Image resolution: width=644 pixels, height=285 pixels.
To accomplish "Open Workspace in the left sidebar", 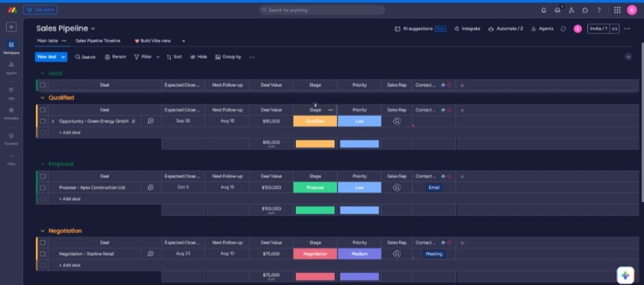I will 11,47.
